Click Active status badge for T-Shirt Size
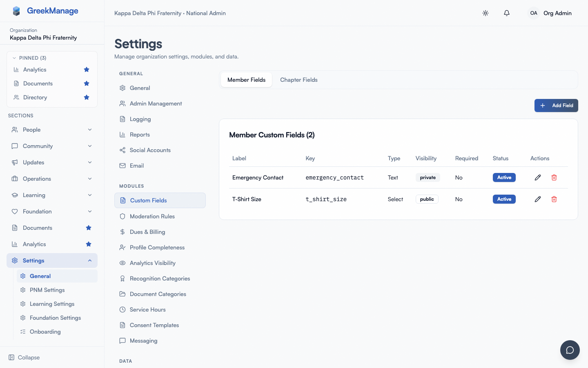 click(x=504, y=199)
